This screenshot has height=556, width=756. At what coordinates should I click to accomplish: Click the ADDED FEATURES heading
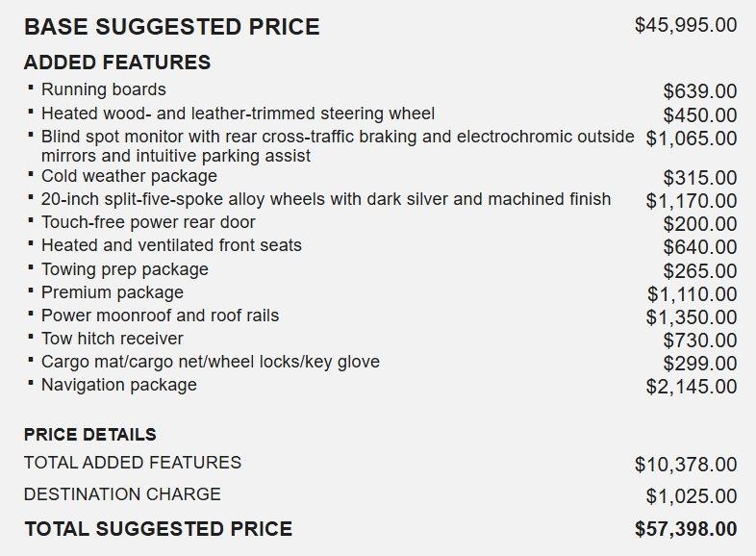(116, 63)
